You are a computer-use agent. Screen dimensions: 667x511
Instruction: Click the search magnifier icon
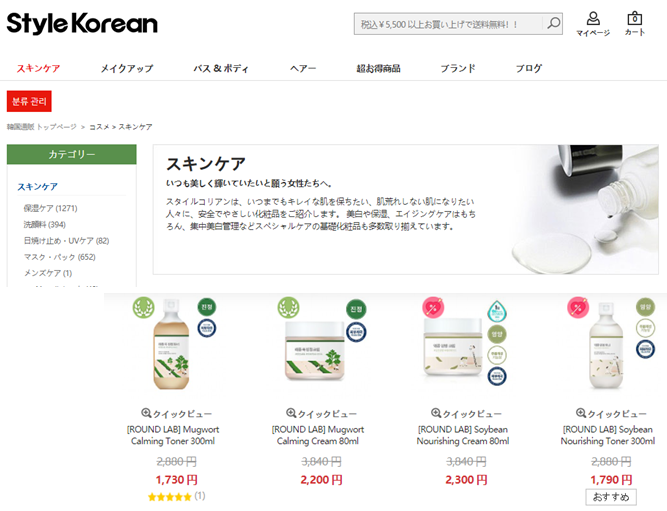[x=553, y=23]
